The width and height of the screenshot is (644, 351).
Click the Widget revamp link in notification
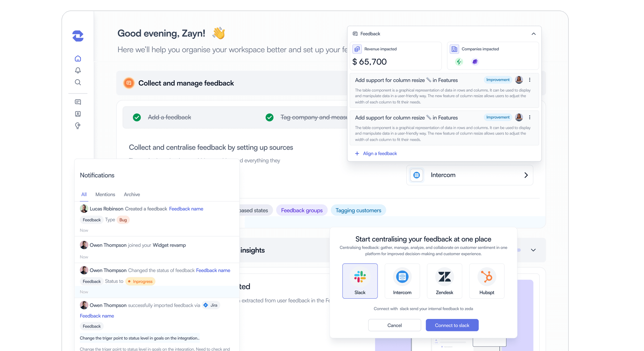[169, 245]
